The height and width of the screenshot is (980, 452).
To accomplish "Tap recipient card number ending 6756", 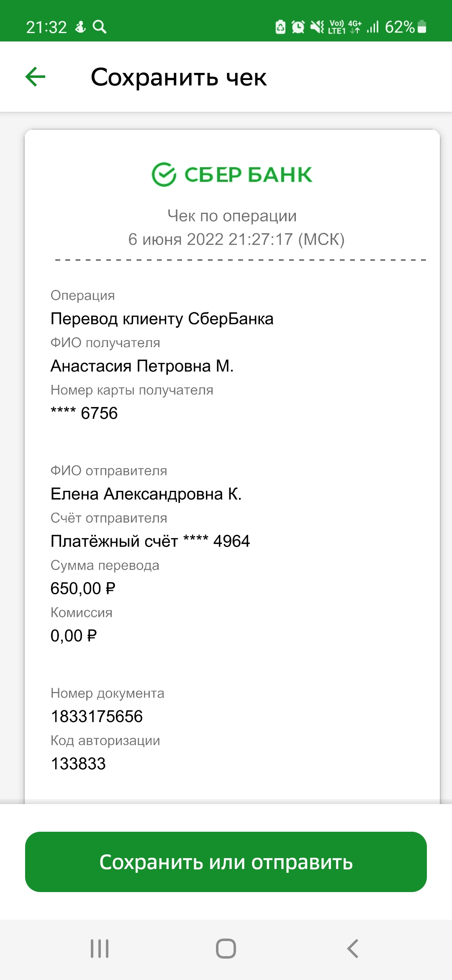I will pos(84,413).
